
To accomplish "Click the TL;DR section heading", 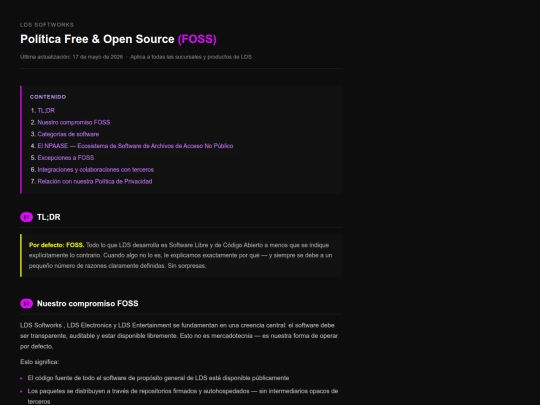I will (49, 217).
